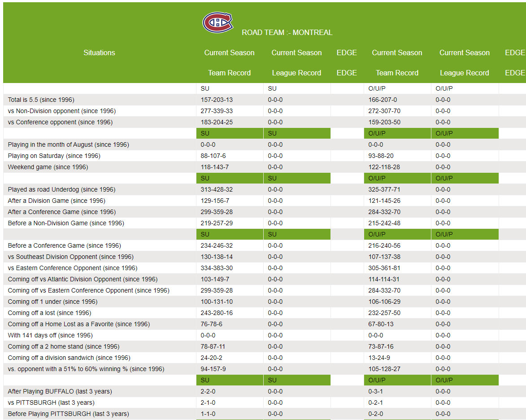526x420 pixels.
Task: Click 'Coming off vs Atlantic Division Opponent' row
Action: pyautogui.click(x=264, y=279)
